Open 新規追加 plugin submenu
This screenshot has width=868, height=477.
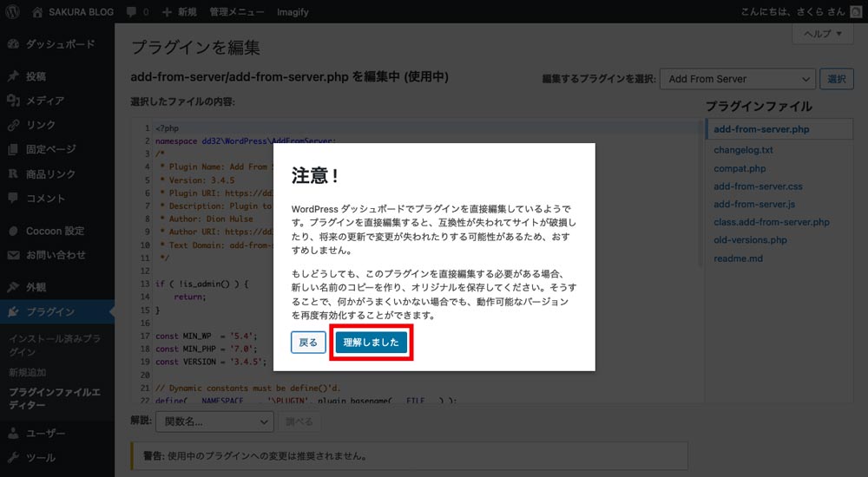tap(27, 372)
